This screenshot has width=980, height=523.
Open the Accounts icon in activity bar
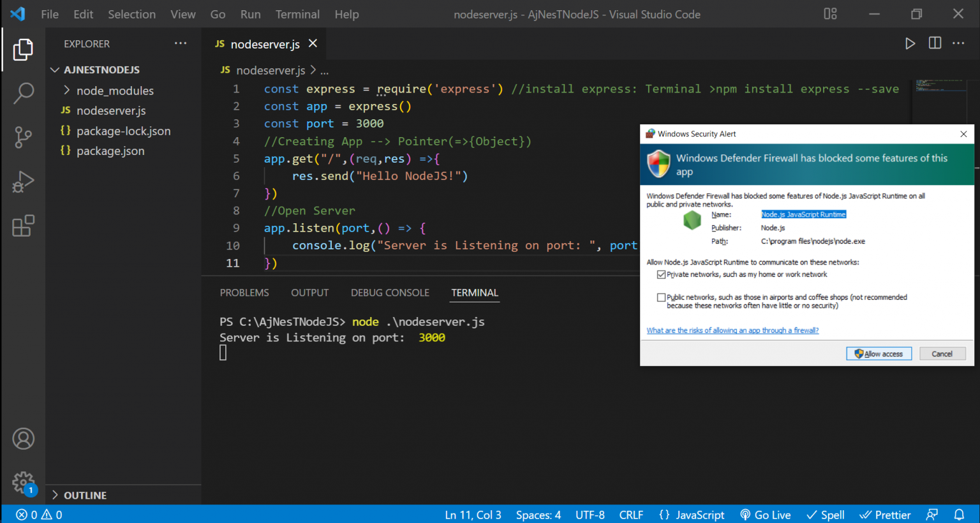23,439
